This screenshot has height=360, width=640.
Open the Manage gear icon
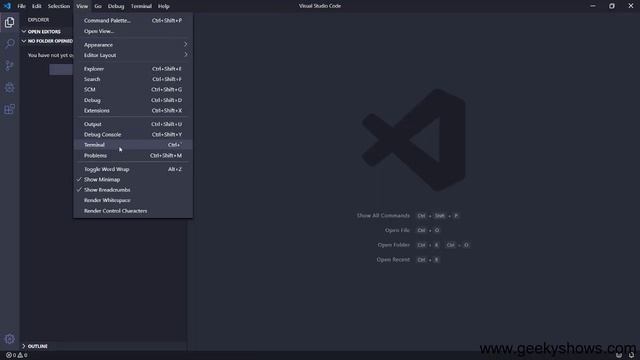click(9, 339)
